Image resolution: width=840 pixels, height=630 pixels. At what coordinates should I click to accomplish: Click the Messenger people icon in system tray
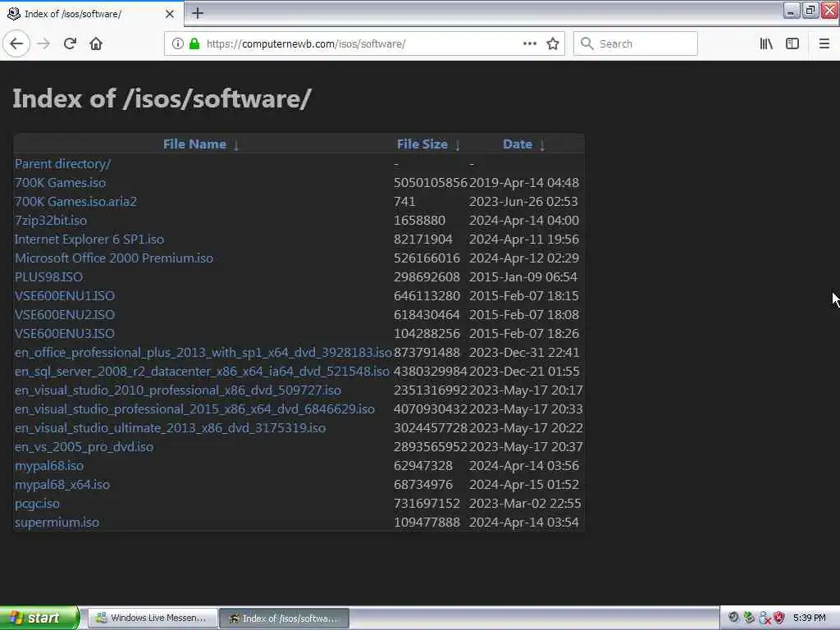pyautogui.click(x=765, y=618)
